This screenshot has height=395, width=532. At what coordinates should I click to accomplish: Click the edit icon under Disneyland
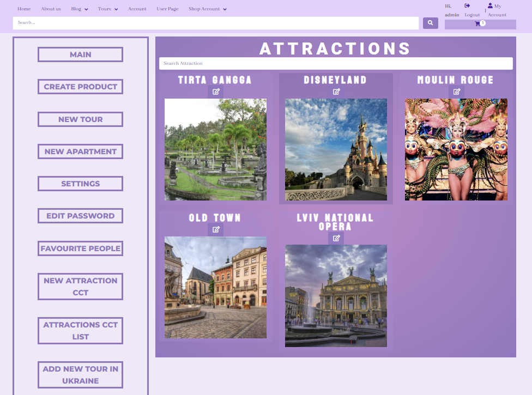click(x=336, y=92)
